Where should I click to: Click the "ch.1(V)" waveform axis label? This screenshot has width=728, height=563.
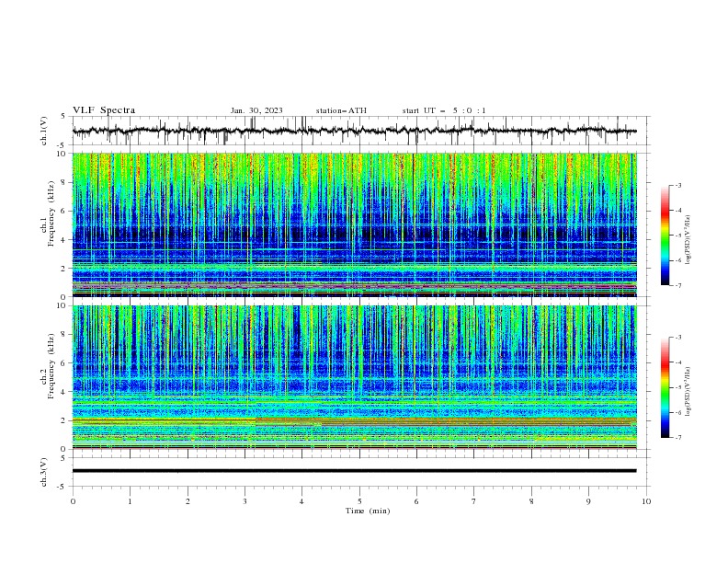point(44,131)
